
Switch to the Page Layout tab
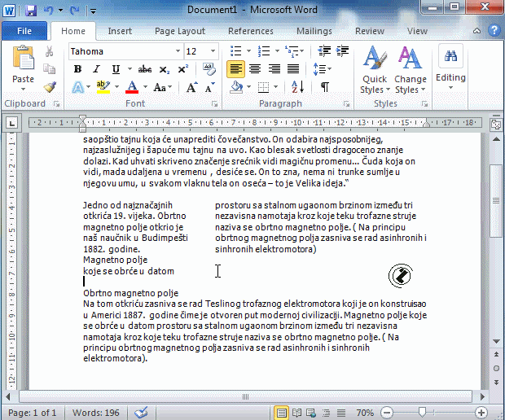pyautogui.click(x=180, y=31)
